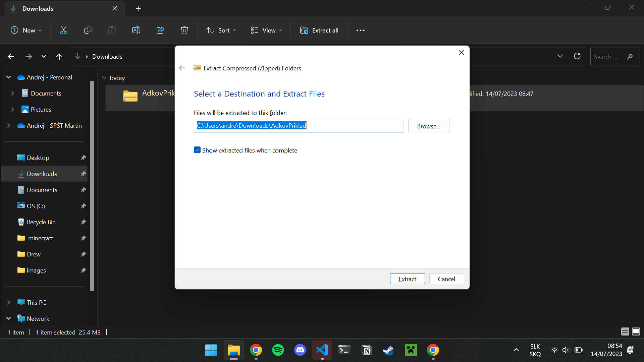Click the destination folder path field
Screen dimensions: 644x362
tap(299, 126)
